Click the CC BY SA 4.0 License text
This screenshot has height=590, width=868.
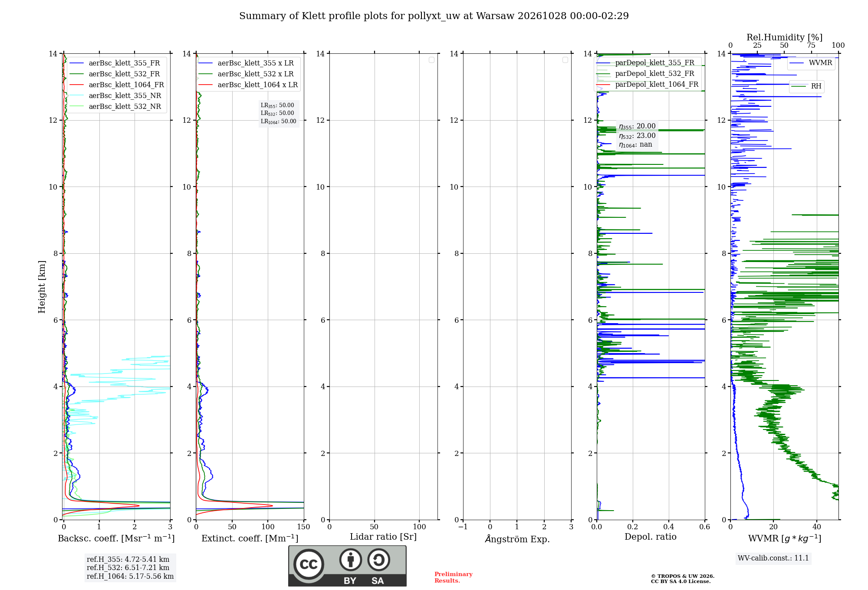pyautogui.click(x=681, y=582)
